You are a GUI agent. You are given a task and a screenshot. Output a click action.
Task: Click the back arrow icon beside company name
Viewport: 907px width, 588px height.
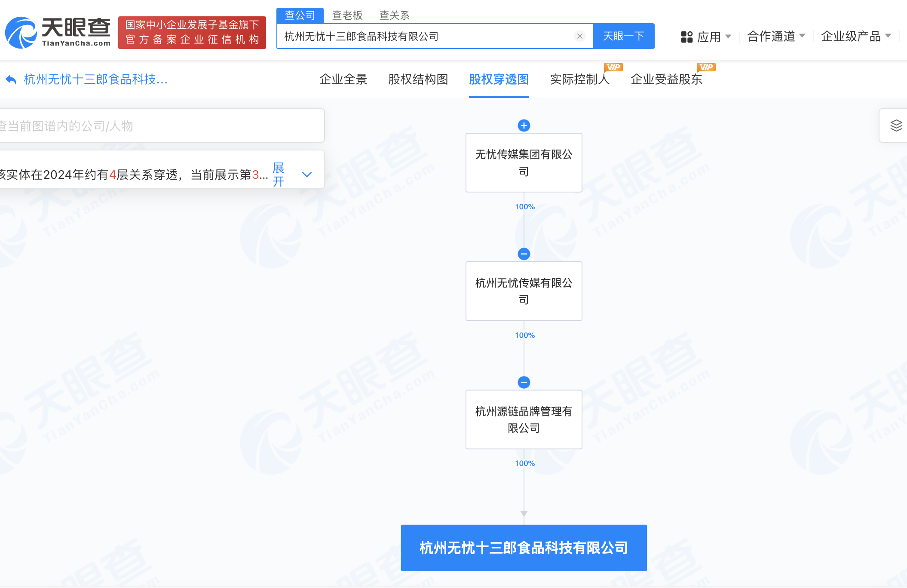(x=11, y=80)
